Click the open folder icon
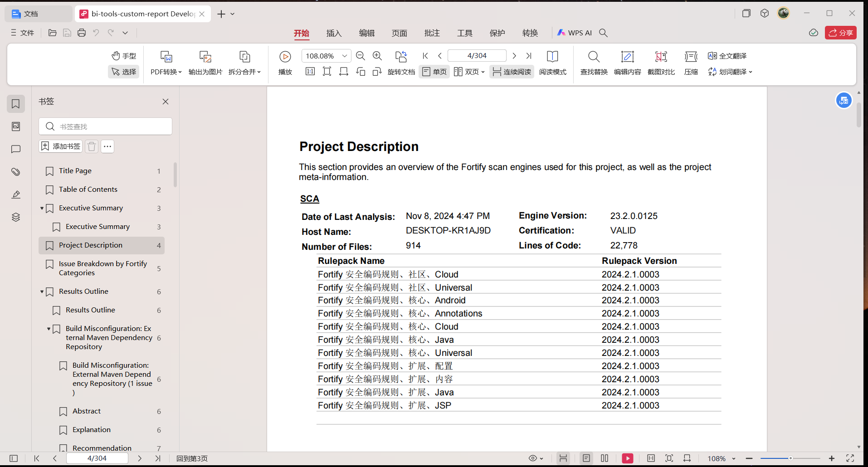 coord(53,33)
